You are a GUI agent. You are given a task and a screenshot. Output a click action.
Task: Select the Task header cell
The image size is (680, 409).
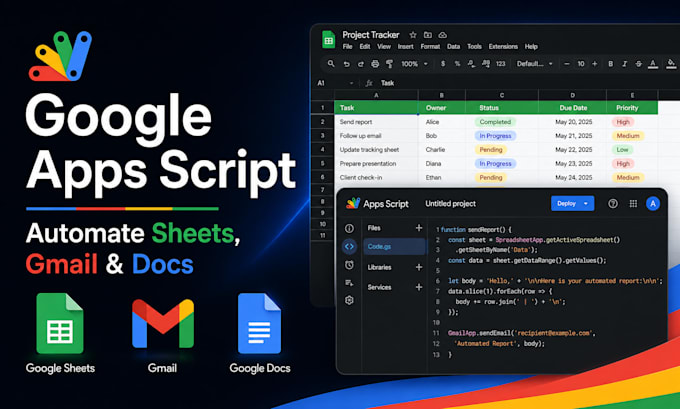pos(376,108)
